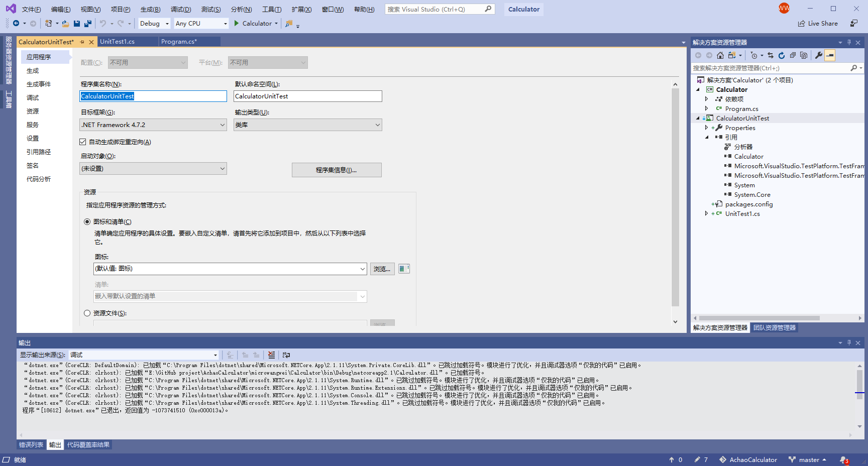The image size is (868, 466).
Task: Open the 错误列表 error list tab
Action: (31, 445)
